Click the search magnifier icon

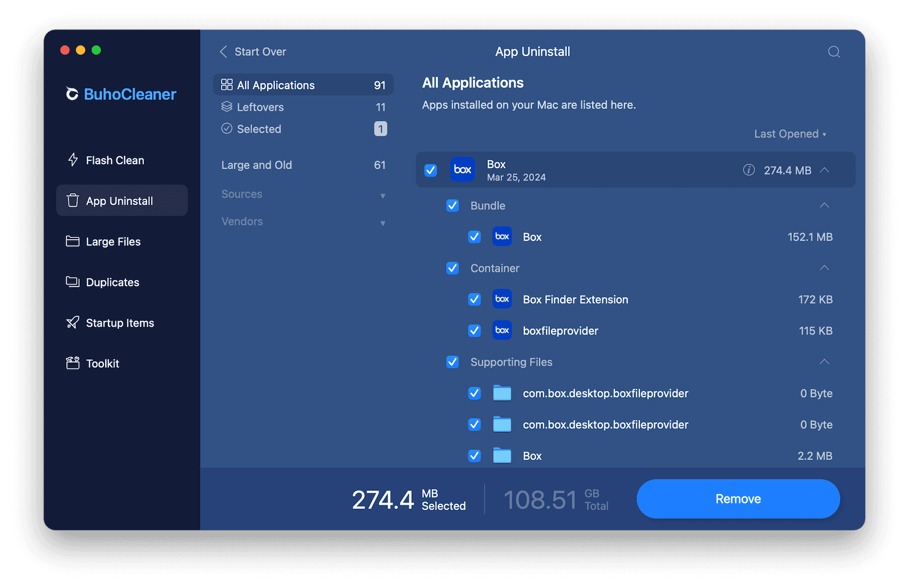(834, 52)
